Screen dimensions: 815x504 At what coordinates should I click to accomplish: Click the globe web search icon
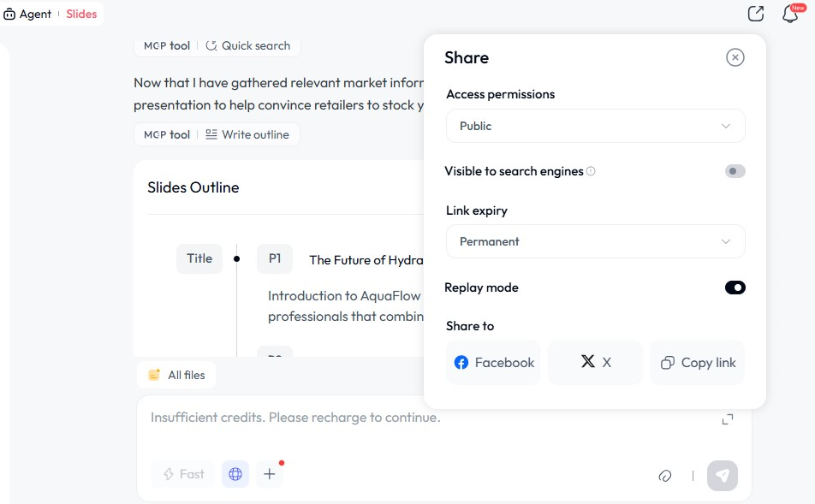coord(235,474)
